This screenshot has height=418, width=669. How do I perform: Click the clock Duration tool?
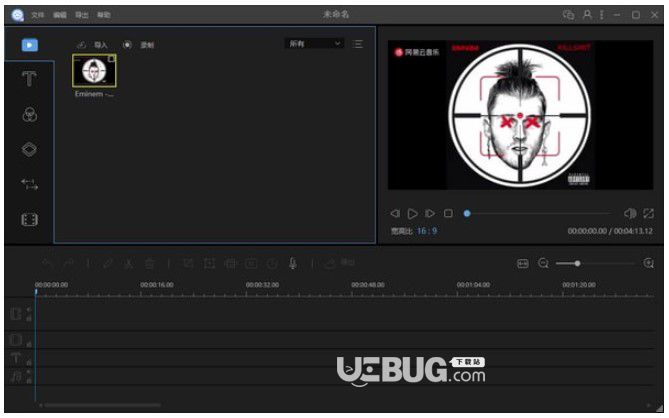(272, 264)
